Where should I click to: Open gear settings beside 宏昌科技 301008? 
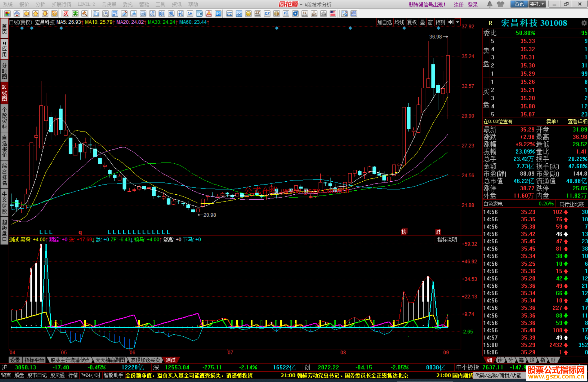(x=584, y=23)
